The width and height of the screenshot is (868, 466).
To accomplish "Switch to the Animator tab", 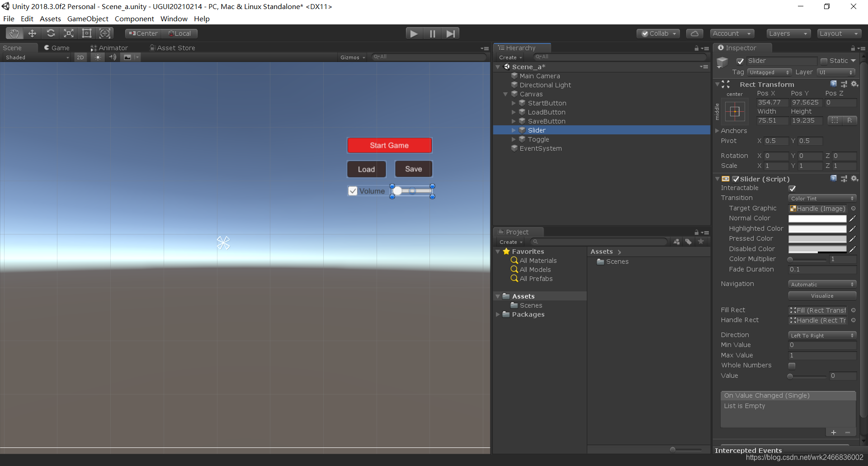I will point(109,48).
